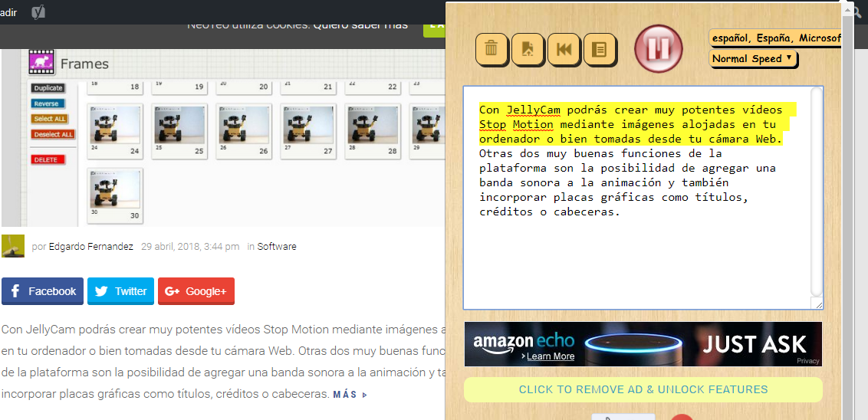Click inside the reader text area
The height and width of the screenshot is (420, 868).
[x=637, y=198]
